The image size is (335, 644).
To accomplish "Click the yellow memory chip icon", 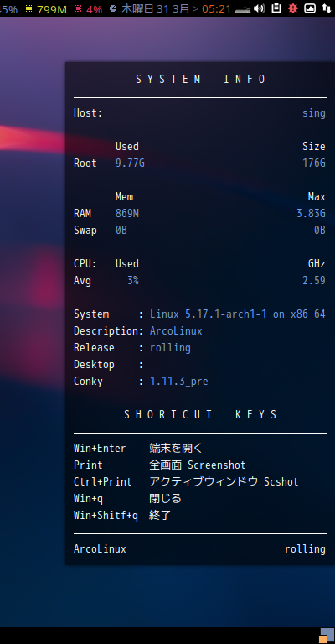I will [28, 8].
